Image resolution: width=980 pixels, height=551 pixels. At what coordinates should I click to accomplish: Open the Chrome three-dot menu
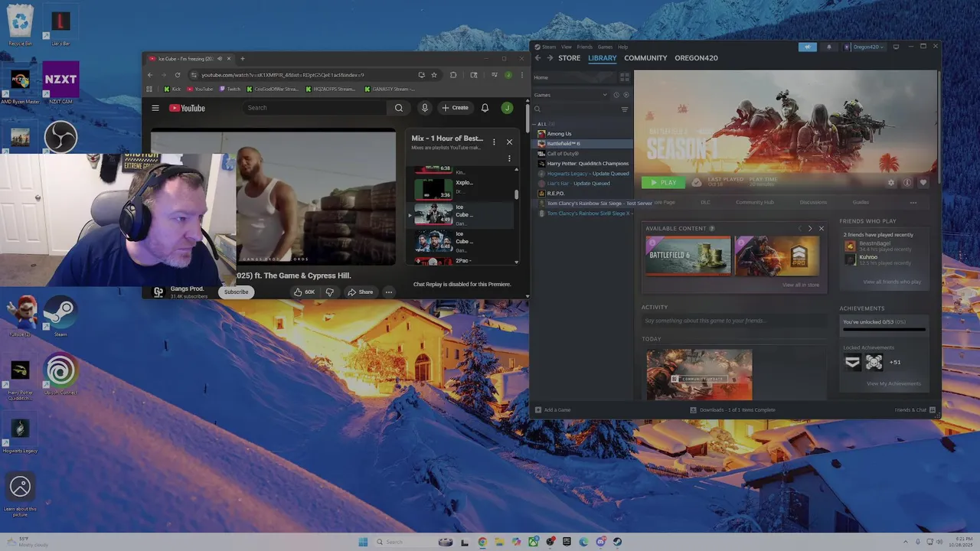click(522, 75)
